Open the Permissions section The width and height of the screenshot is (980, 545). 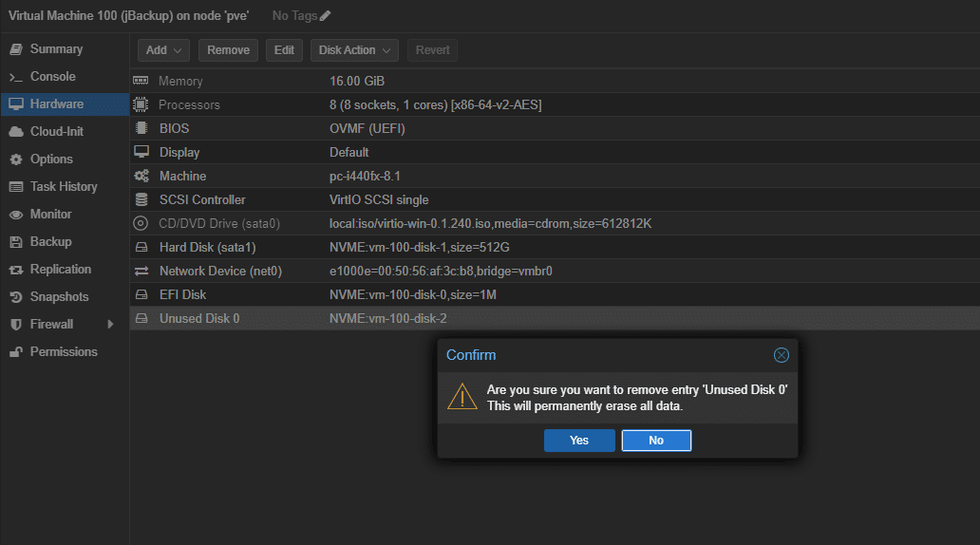point(65,351)
